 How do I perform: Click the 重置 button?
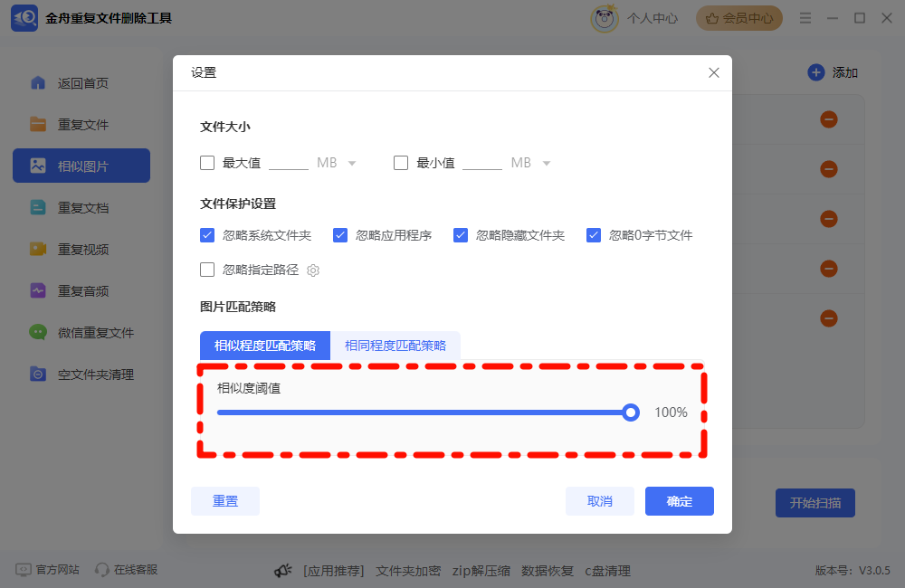point(225,501)
